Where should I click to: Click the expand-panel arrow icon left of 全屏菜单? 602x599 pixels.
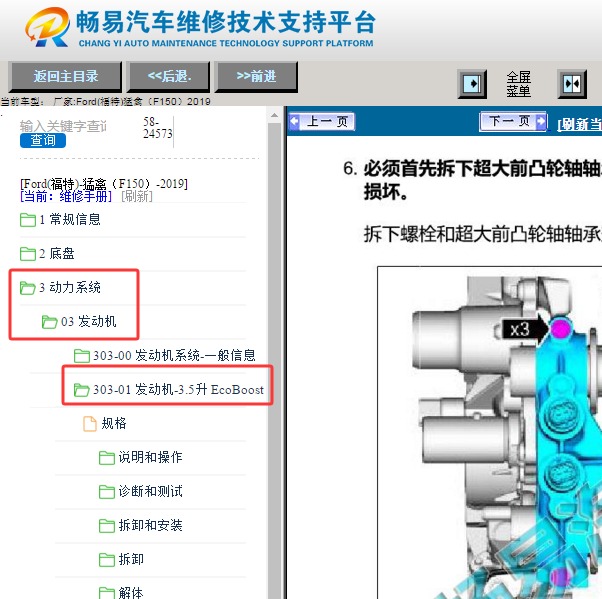[x=472, y=84]
